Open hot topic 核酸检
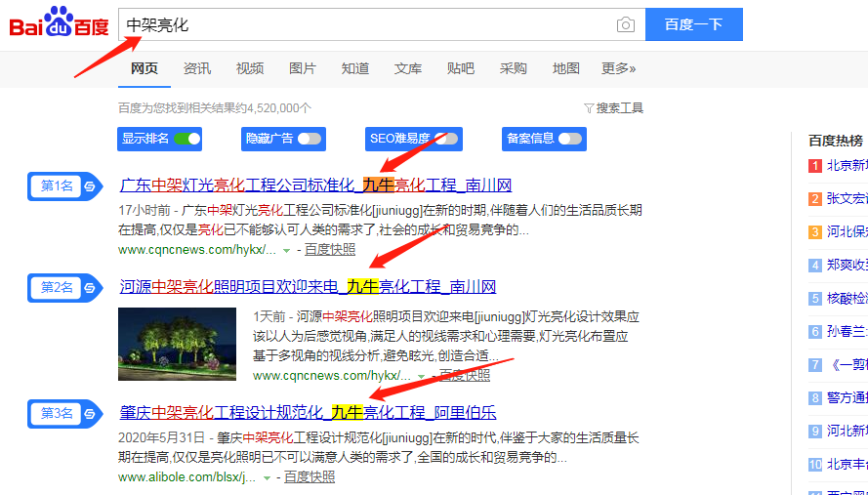The height and width of the screenshot is (495, 868). click(847, 299)
